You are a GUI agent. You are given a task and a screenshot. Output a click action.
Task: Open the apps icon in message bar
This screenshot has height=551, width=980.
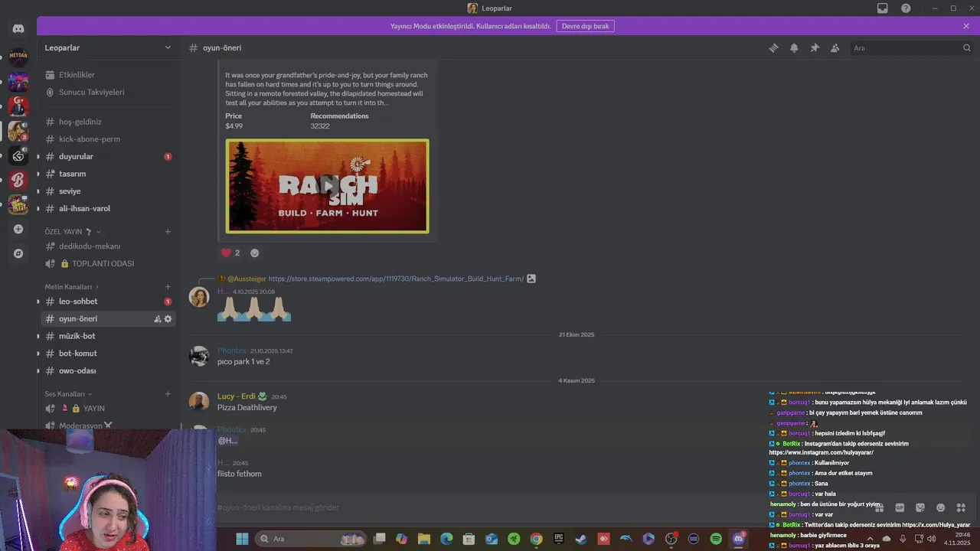[962, 507]
